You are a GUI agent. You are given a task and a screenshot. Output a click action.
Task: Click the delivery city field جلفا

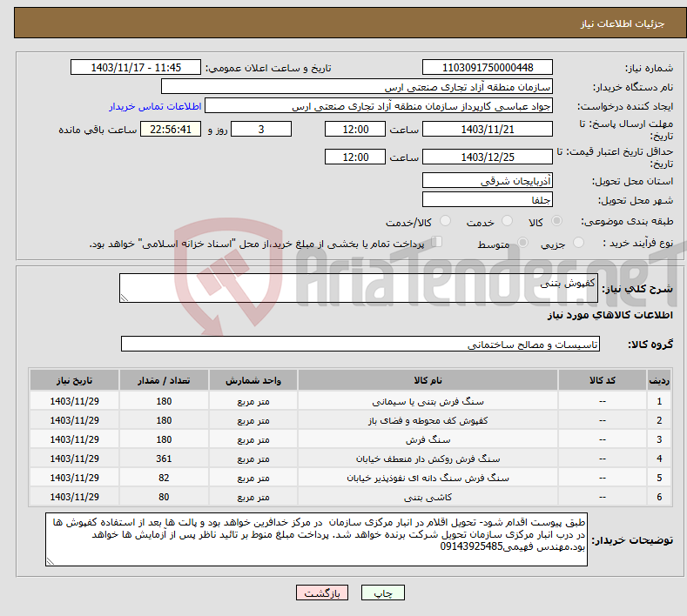[488, 199]
